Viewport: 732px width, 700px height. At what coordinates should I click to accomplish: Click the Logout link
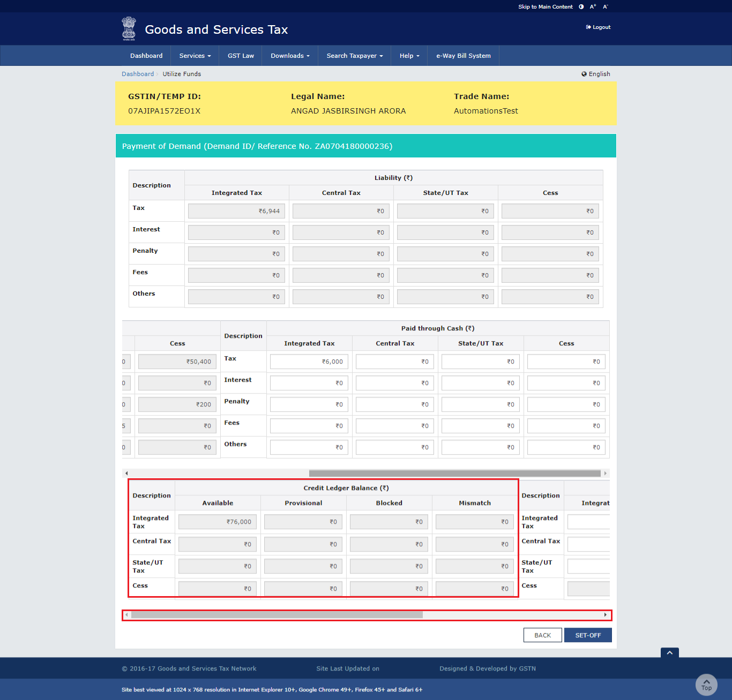coord(598,27)
